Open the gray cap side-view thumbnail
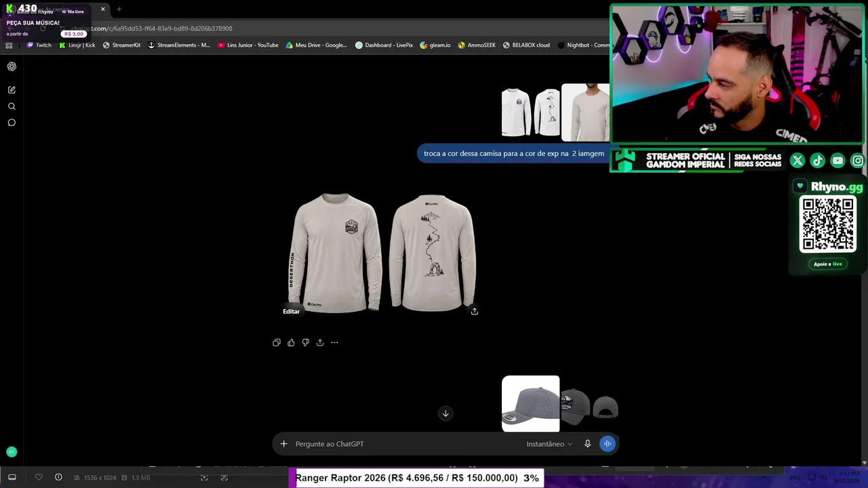Viewport: 868px width, 488px height. pos(531,404)
